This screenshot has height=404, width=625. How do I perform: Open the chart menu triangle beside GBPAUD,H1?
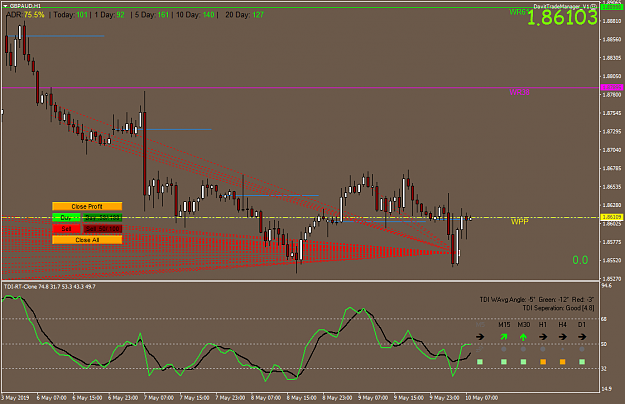(5, 6)
